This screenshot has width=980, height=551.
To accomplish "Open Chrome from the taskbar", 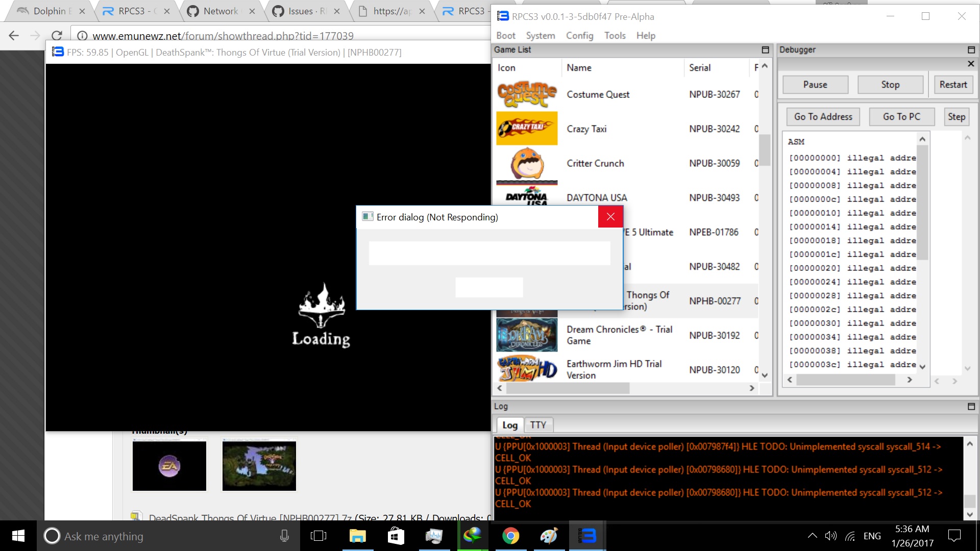I will [510, 536].
